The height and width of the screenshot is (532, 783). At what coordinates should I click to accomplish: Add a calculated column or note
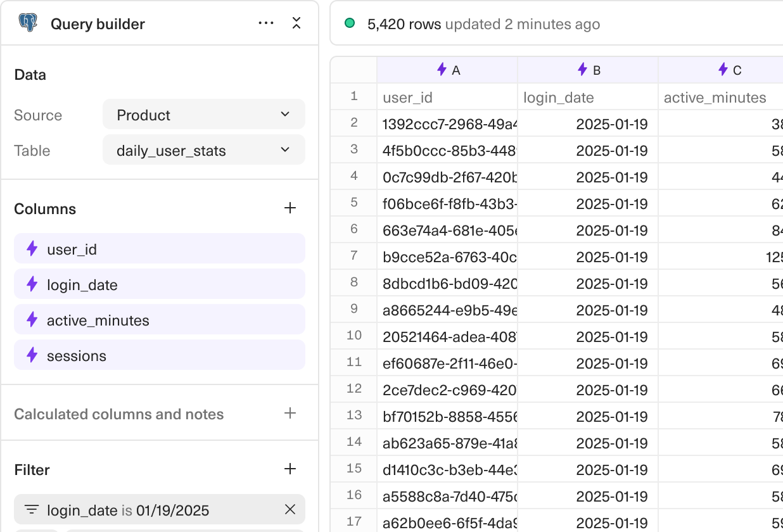290,414
